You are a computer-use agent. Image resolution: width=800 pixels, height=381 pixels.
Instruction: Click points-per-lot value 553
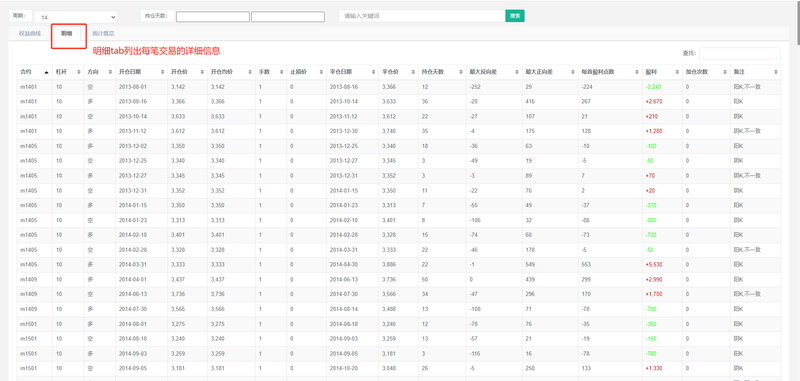[586, 264]
